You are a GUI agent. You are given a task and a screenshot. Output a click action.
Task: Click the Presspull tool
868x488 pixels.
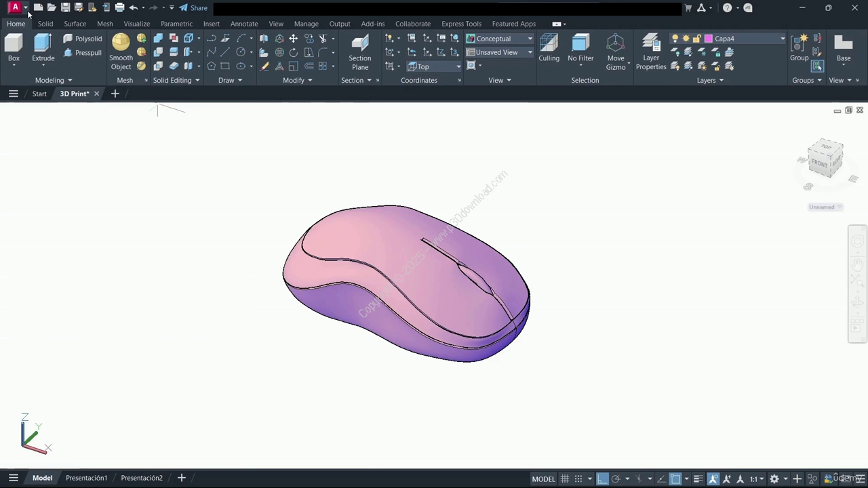coord(83,53)
